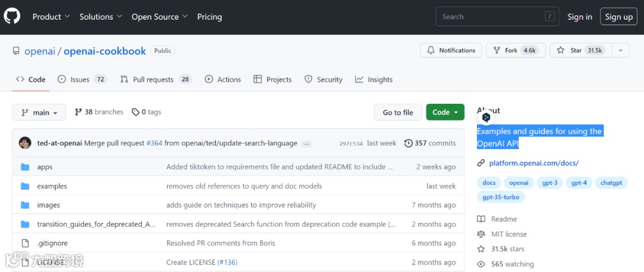Click the ted-at-openai avatar thumbnail
Image resolution: width=644 pixels, height=272 pixels.
(25, 143)
